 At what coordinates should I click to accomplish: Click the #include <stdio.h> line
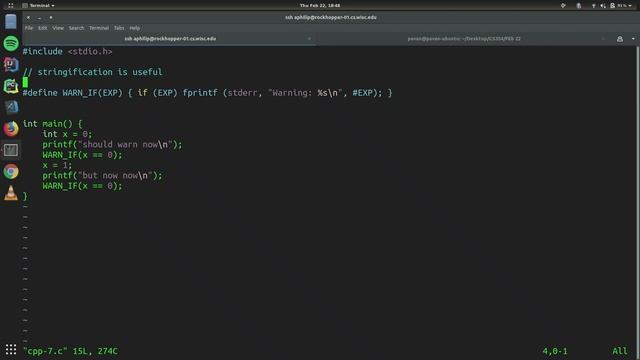tap(67, 51)
